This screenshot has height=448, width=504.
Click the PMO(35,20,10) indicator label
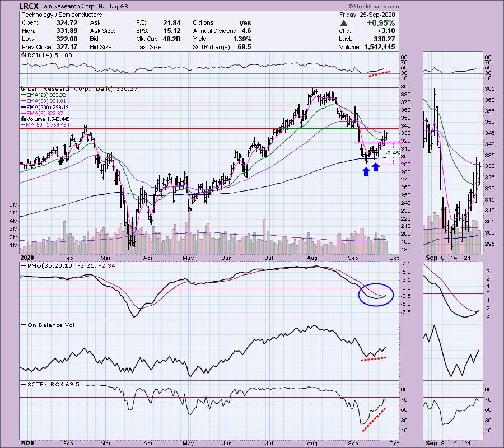(x=68, y=266)
